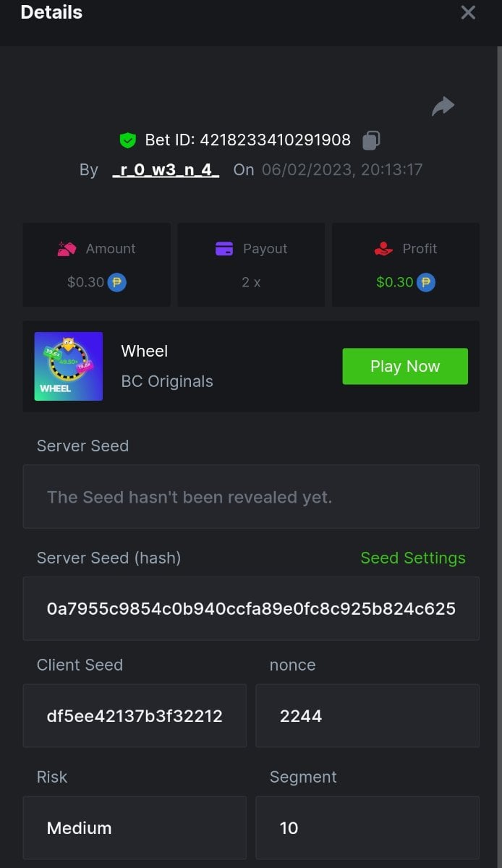
Task: Click the green verified shield icon
Action: 128,140
